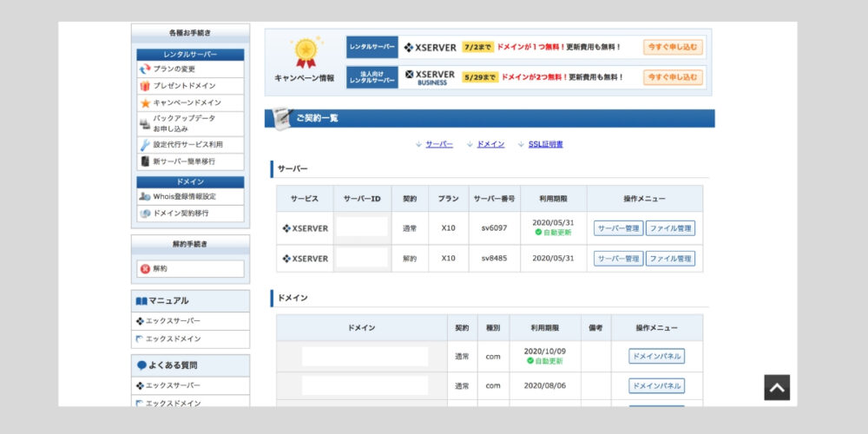Open サーバー管理 for server sv6097
Screen dimensions: 868x434
coord(618,228)
